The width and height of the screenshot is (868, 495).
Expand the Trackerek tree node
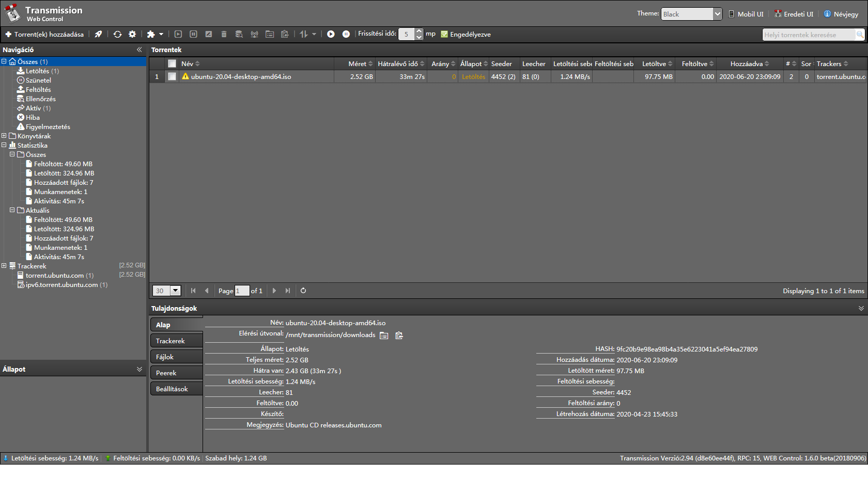tap(4, 266)
